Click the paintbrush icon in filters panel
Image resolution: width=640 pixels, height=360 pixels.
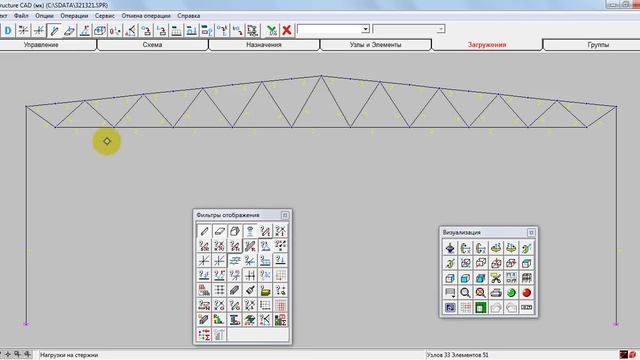pos(250,290)
